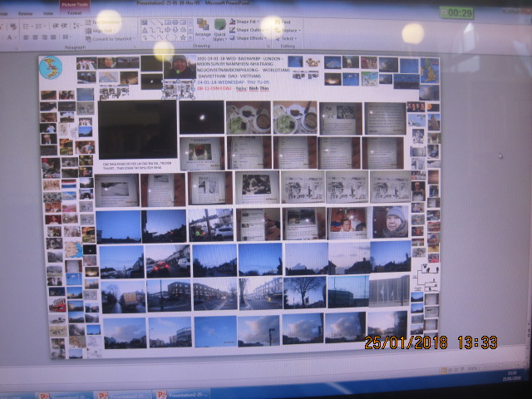Toggle Justify paragraph alignment

pos(53,37)
